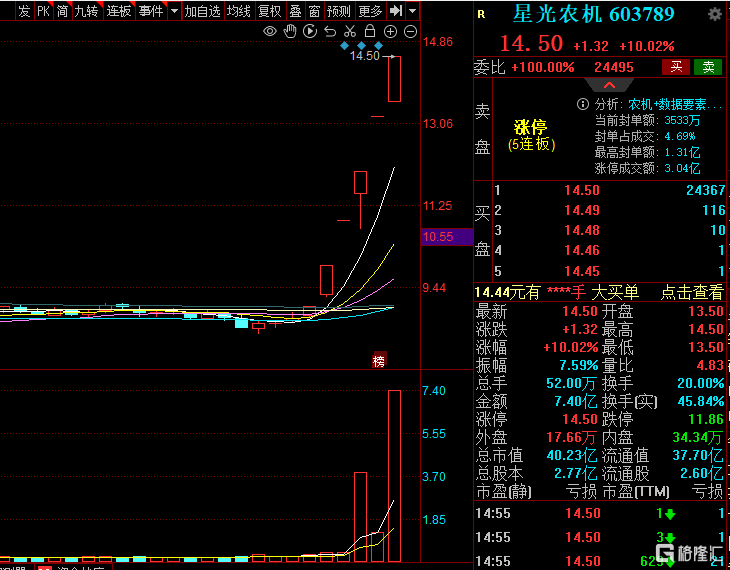730x570 pixels.
Task: Click buy level 5 price 14.45
Action: [x=582, y=271]
